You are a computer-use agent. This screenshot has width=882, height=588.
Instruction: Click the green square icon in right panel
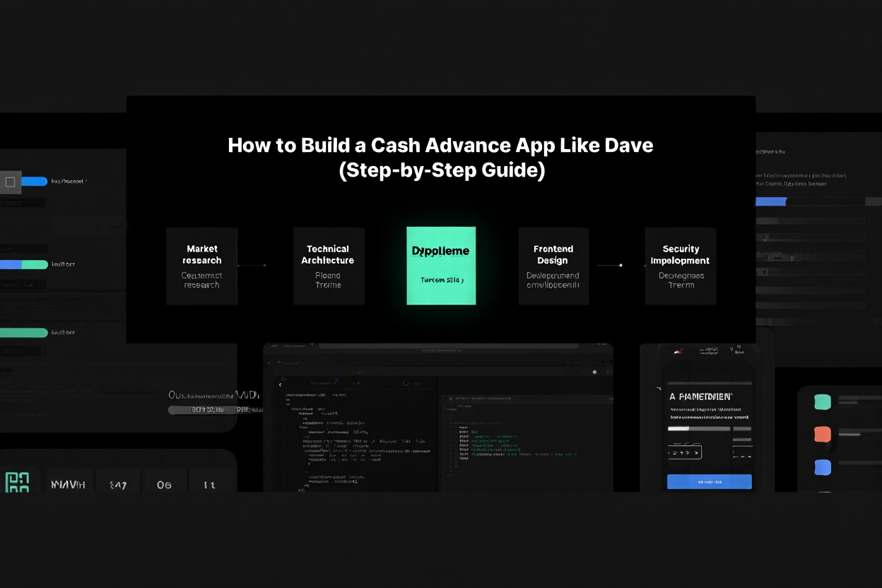coord(823,402)
